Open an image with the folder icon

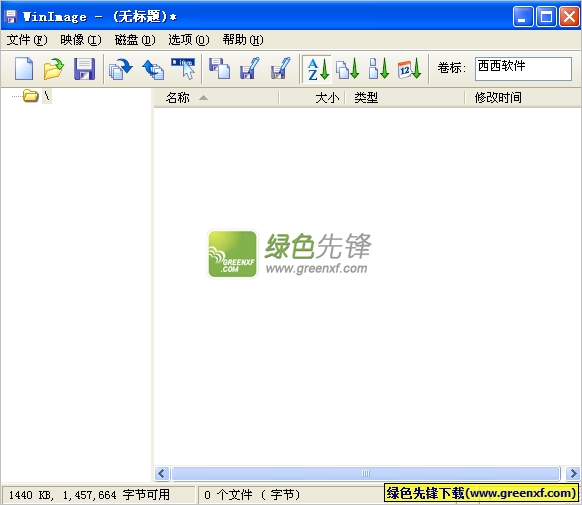53,68
